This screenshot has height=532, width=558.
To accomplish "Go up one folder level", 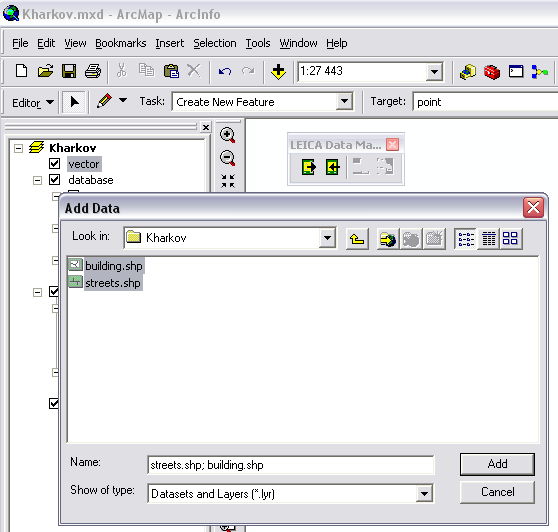I will click(357, 239).
